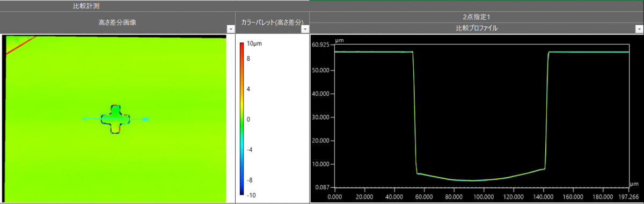The width and height of the screenshot is (644, 204).
Task: Select the left arrow end of the cyan measurement line
Action: [85, 119]
